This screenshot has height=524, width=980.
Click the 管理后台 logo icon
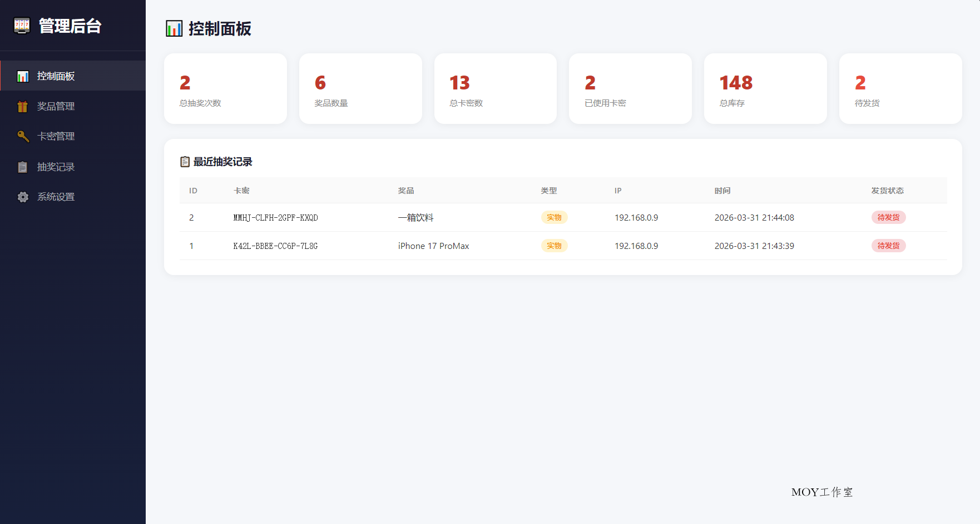click(22, 26)
